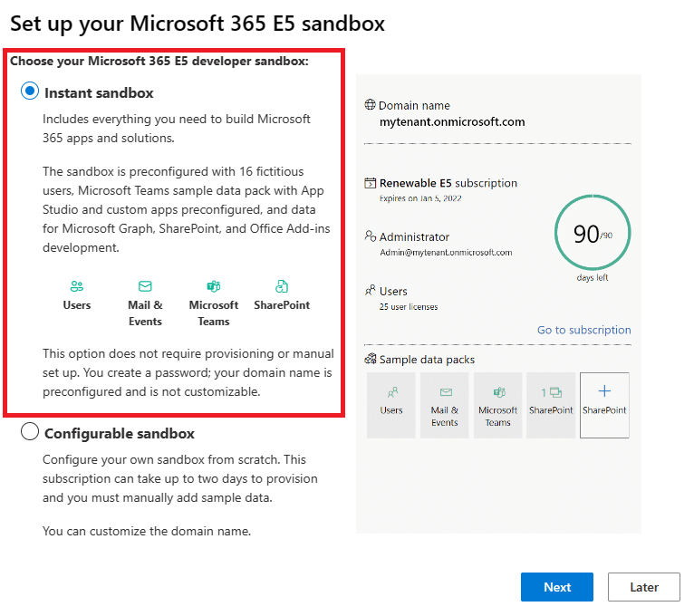Click the globe icon beside Domain name
694x616 pixels.
(370, 105)
